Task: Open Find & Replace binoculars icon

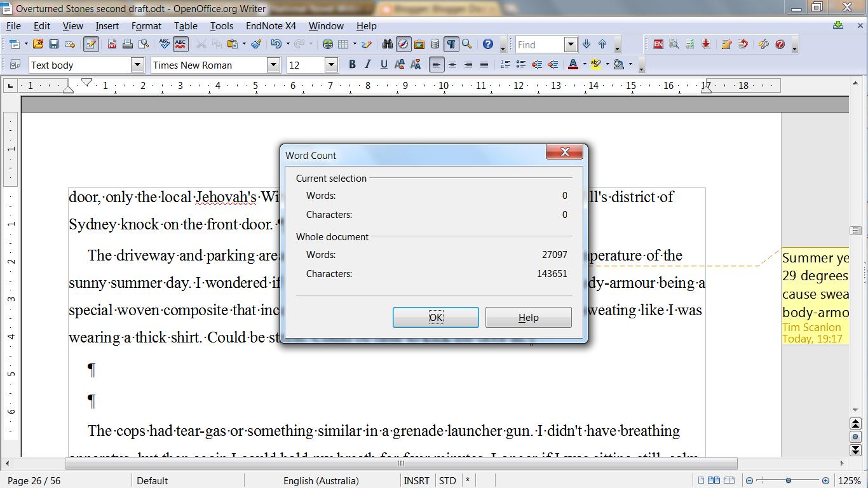Action: tap(387, 44)
